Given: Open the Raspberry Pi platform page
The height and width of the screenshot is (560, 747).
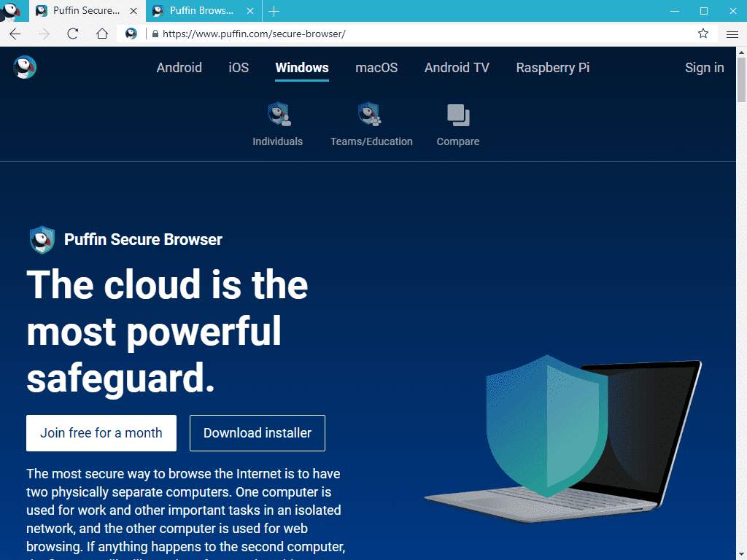Looking at the screenshot, I should click(553, 68).
